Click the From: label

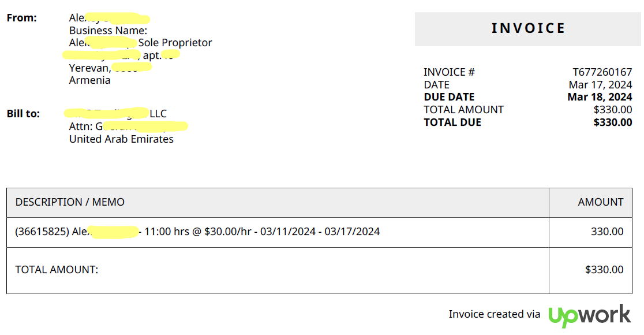click(x=22, y=18)
